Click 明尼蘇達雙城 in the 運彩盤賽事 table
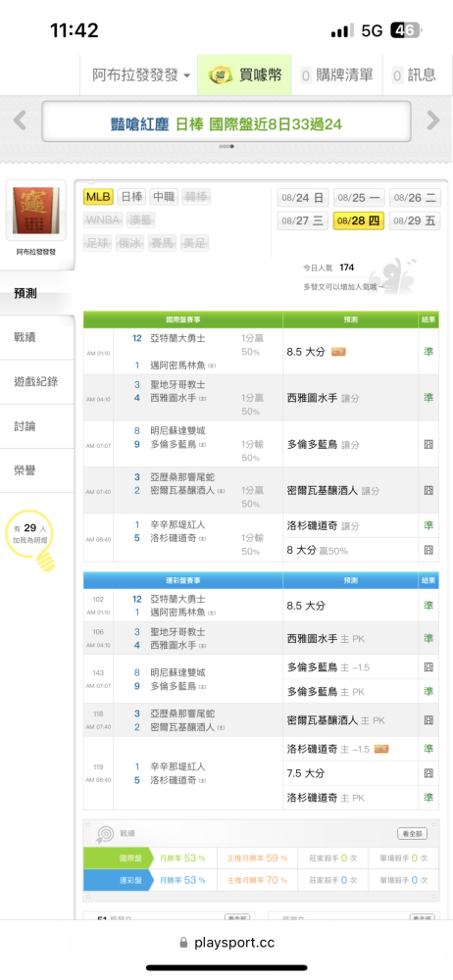 pos(177,672)
